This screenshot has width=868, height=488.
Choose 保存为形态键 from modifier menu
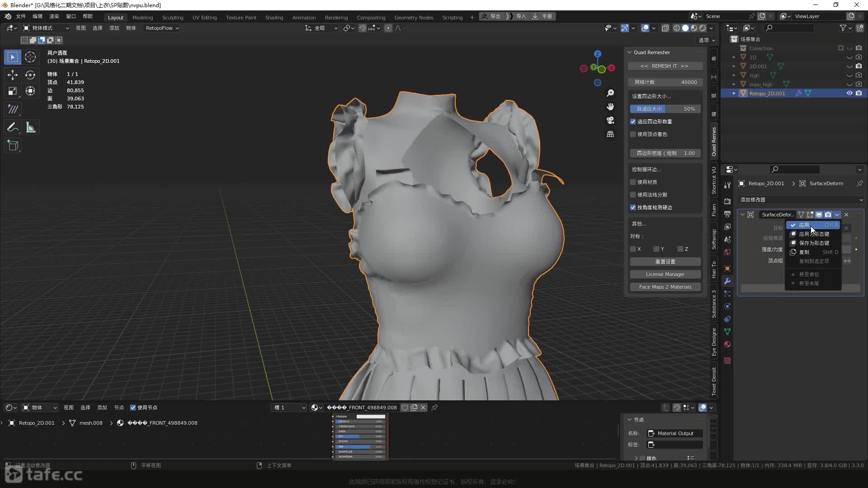pyautogui.click(x=813, y=243)
